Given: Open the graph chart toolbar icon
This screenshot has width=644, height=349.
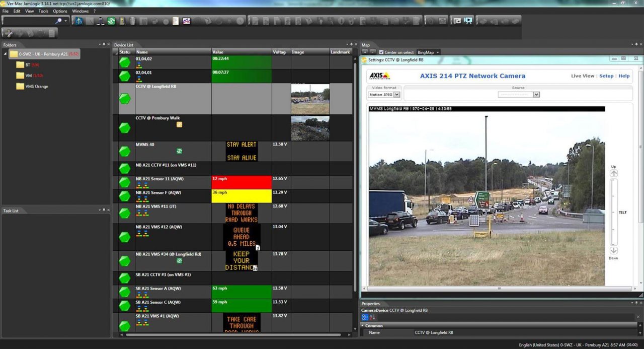Looking at the screenshot, I should [187, 21].
